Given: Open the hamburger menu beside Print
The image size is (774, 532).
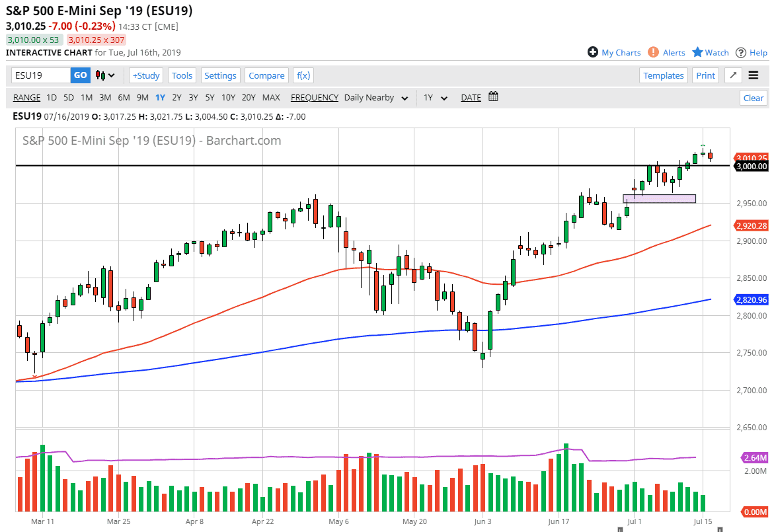Looking at the screenshot, I should pos(754,75).
